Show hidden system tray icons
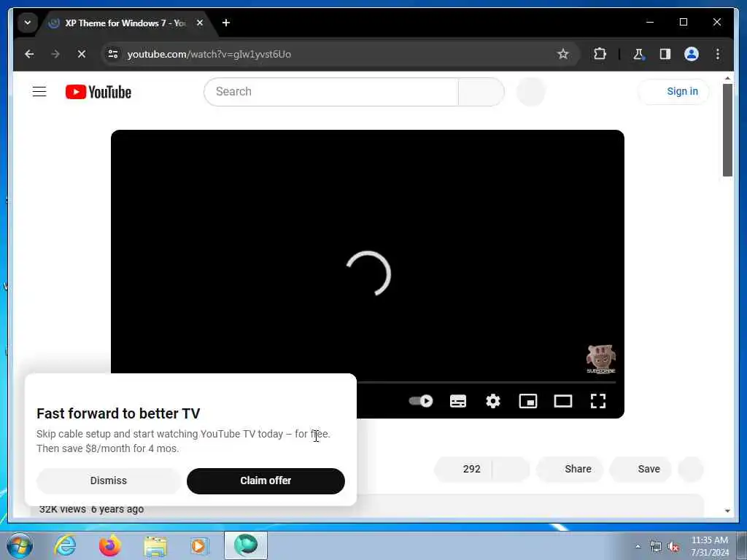 click(638, 547)
